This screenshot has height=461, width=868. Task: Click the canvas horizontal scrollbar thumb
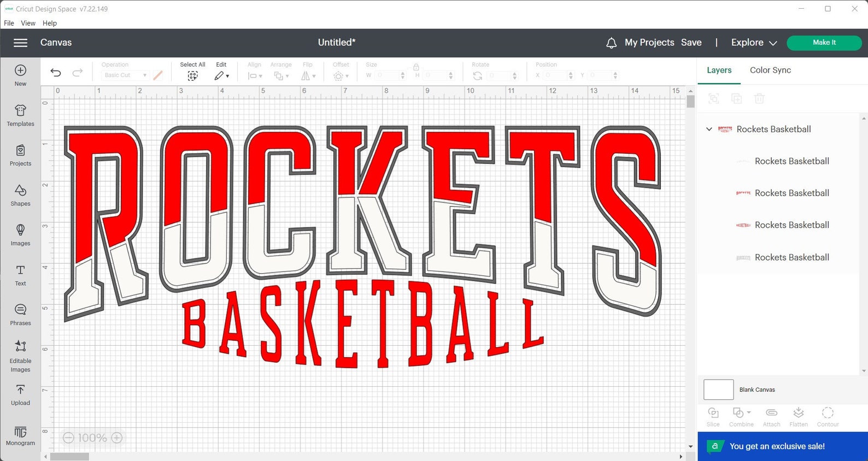(69, 457)
